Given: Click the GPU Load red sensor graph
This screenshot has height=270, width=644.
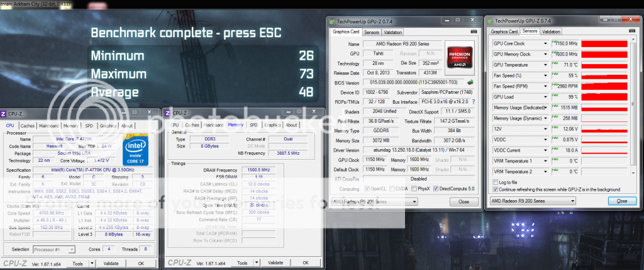Looking at the screenshot, I should point(604,96).
